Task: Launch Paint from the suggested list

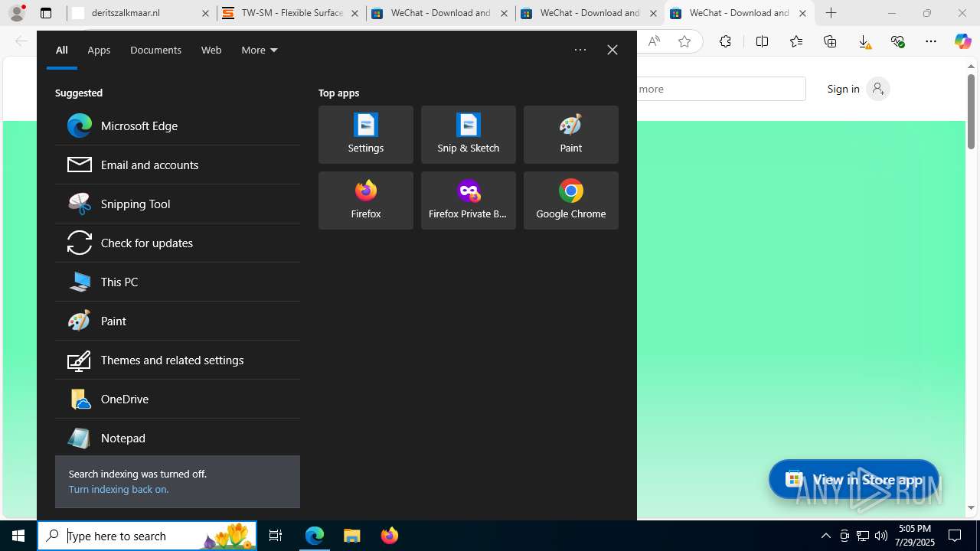Action: pyautogui.click(x=177, y=321)
